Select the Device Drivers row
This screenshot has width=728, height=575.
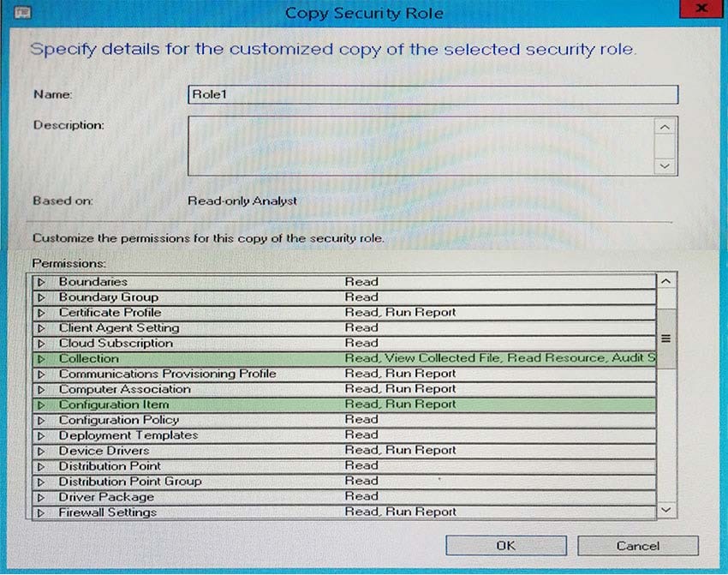click(x=104, y=451)
